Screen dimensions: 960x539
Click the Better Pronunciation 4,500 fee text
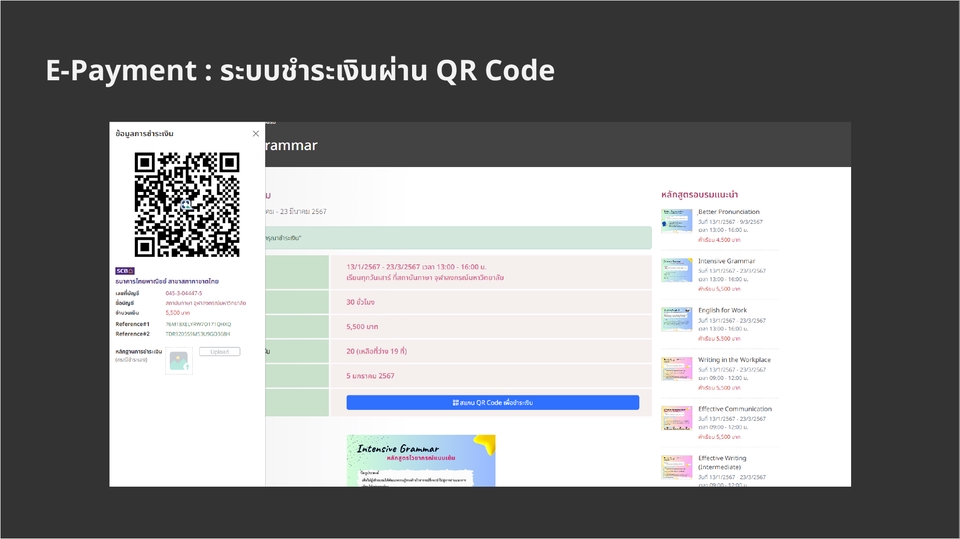(x=719, y=240)
